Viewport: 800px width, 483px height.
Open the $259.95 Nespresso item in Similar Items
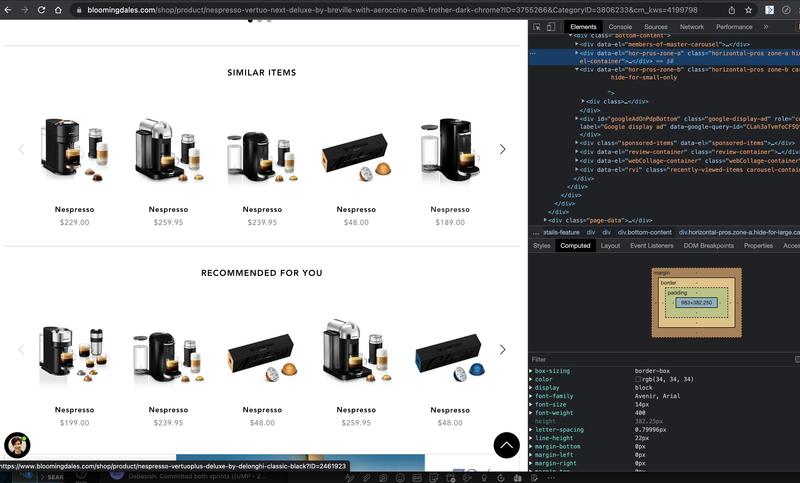coord(168,149)
